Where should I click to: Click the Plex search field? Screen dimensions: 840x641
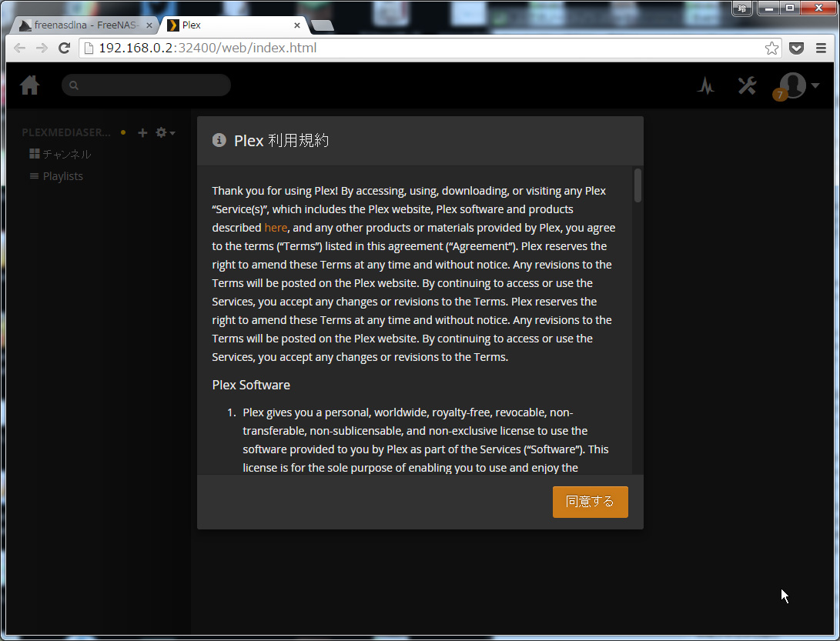tap(146, 85)
